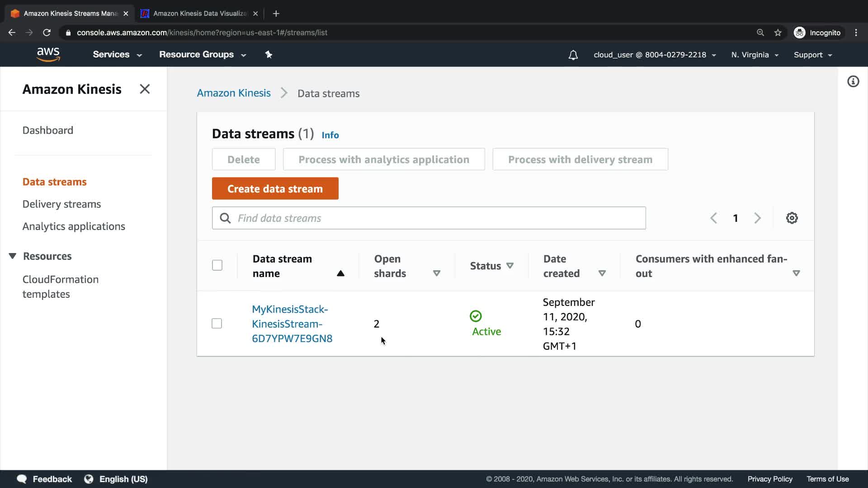
Task: Expand the Services dropdown menu
Action: (x=117, y=55)
